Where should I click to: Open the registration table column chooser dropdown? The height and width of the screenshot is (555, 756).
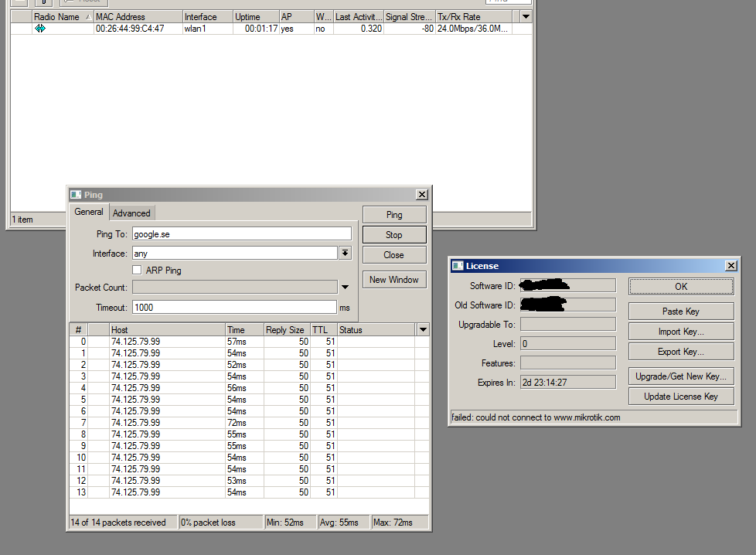526,17
